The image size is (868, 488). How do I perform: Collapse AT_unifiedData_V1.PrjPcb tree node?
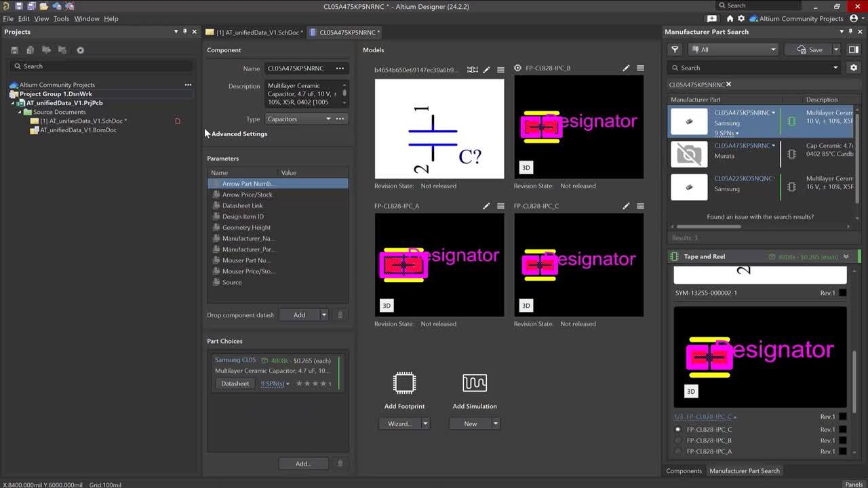pos(12,103)
